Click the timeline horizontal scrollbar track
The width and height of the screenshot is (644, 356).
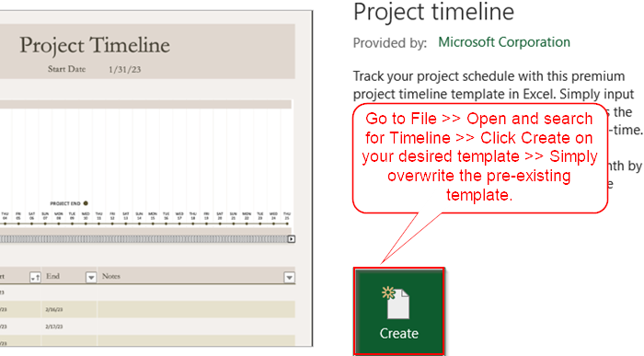pyautogui.click(x=144, y=239)
